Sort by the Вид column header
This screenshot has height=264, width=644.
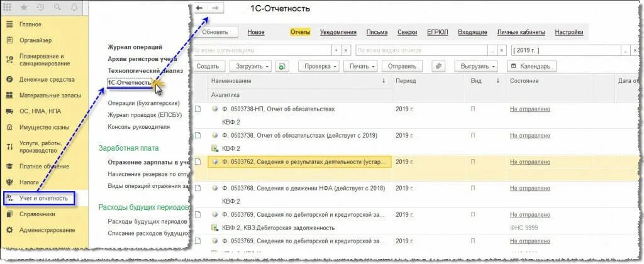[486, 81]
